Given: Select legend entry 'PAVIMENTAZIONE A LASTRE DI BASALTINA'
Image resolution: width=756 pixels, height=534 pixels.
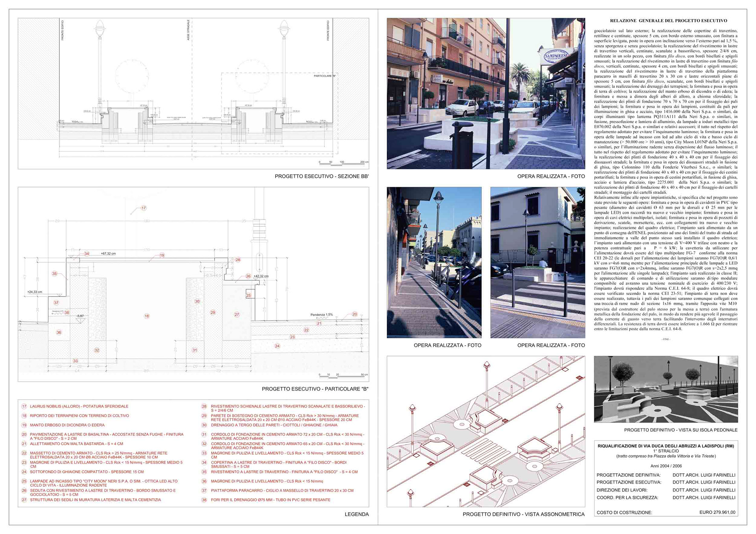Looking at the screenshot, I should pyautogui.click(x=107, y=436).
